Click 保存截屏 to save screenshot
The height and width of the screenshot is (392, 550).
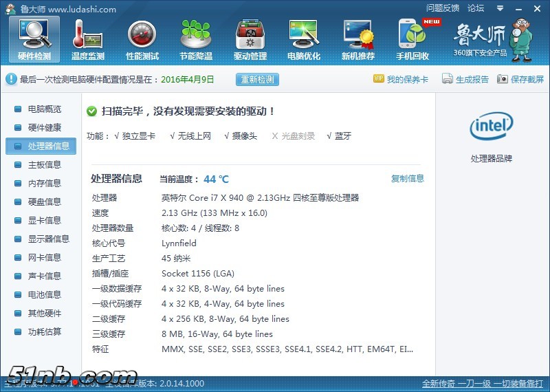click(x=520, y=79)
